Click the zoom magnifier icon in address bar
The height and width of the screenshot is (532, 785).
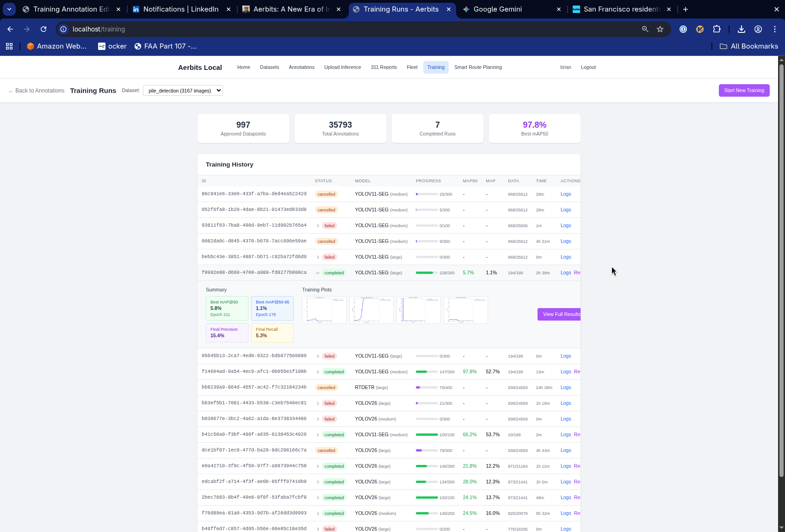pyautogui.click(x=645, y=29)
